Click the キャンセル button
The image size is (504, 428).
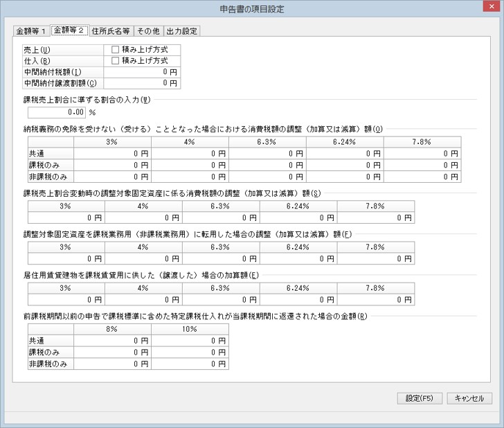[469, 398]
